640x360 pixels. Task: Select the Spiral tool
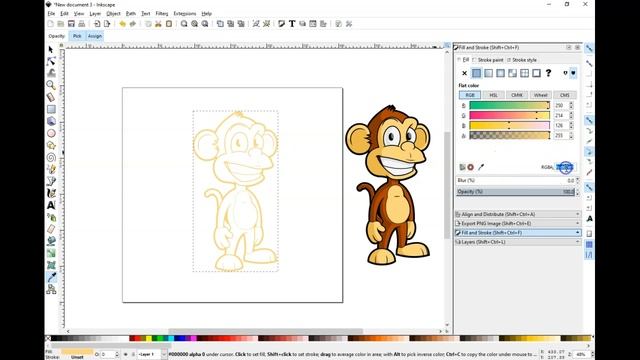(51, 157)
